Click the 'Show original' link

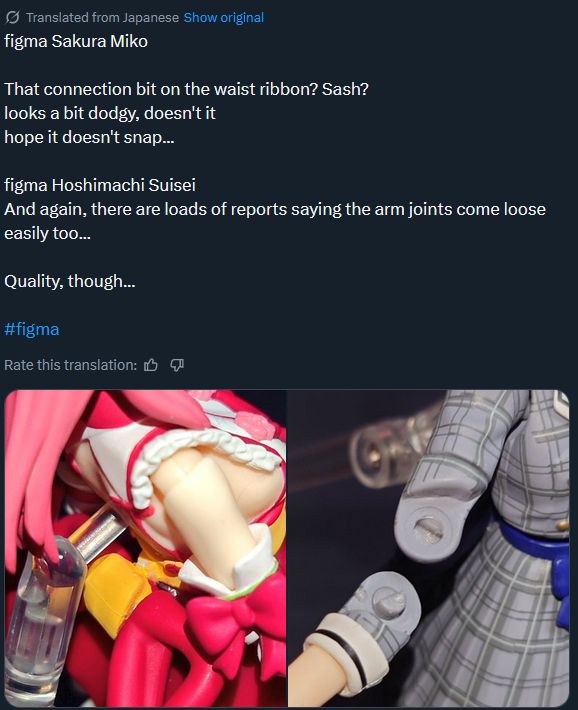pos(223,18)
